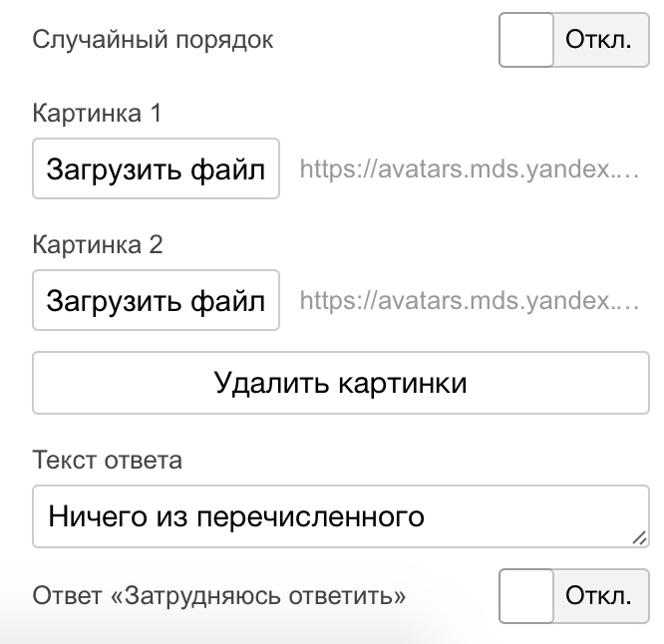The image size is (664, 644).
Task: Click Откл. label next to Случайный порядок
Action: (598, 40)
